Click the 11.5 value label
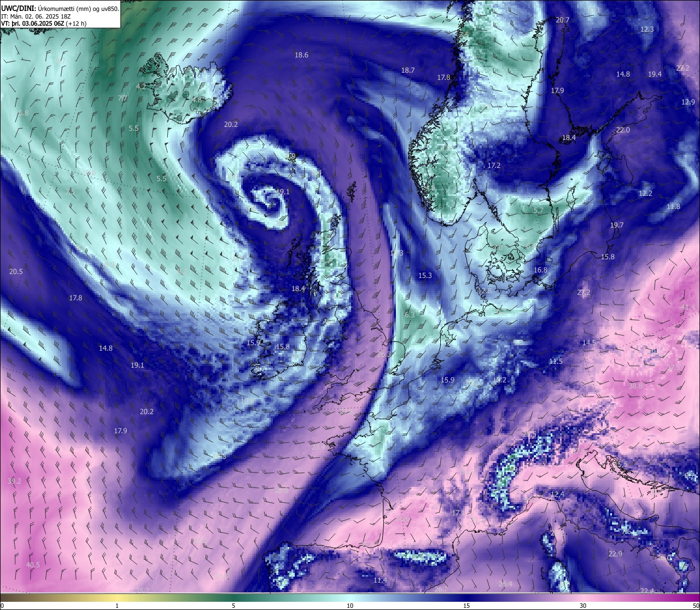The height and width of the screenshot is (610, 700). (556, 361)
